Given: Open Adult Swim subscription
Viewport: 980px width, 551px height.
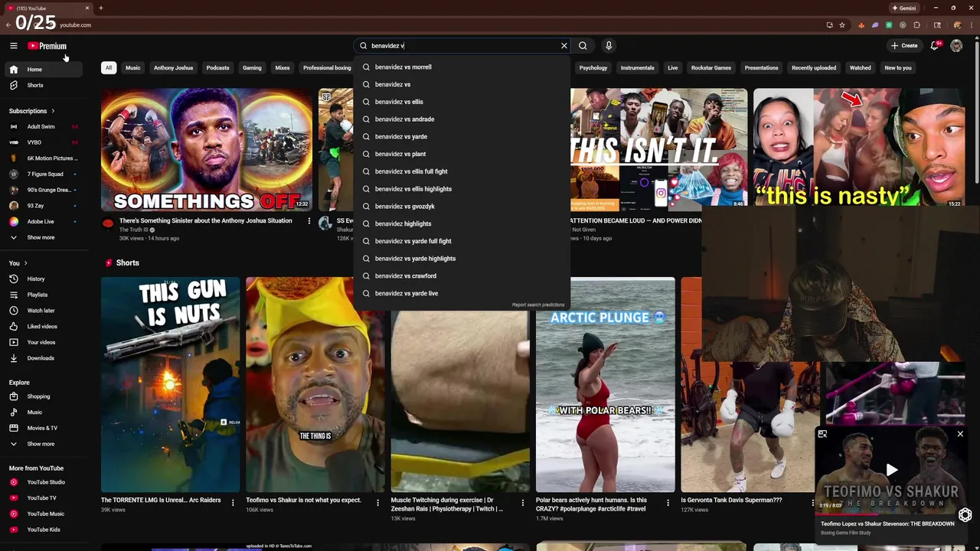Looking at the screenshot, I should pyautogui.click(x=45, y=127).
